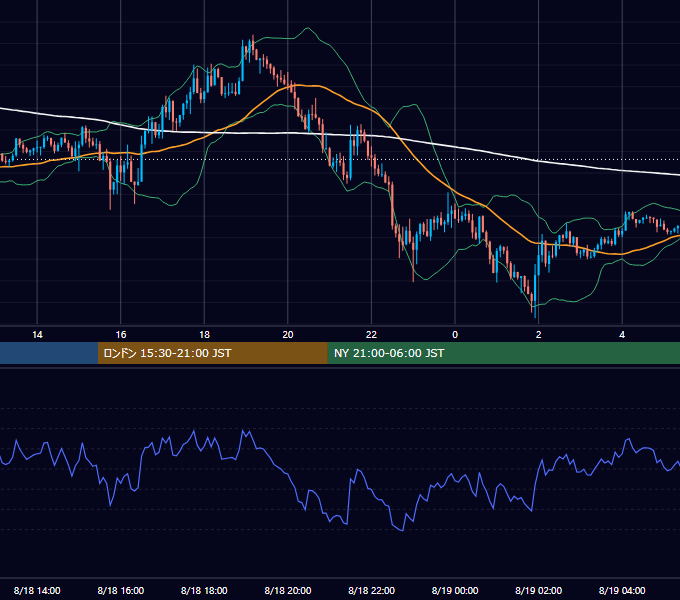The image size is (680, 600).
Task: Click hour label 20 on price chart axis
Action: click(x=288, y=335)
